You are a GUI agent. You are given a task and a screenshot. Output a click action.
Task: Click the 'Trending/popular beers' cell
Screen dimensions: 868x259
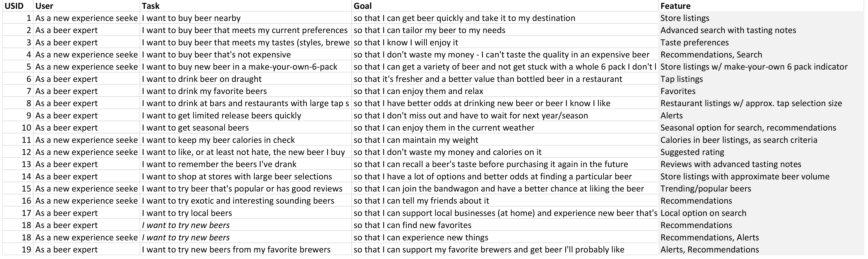(761, 189)
